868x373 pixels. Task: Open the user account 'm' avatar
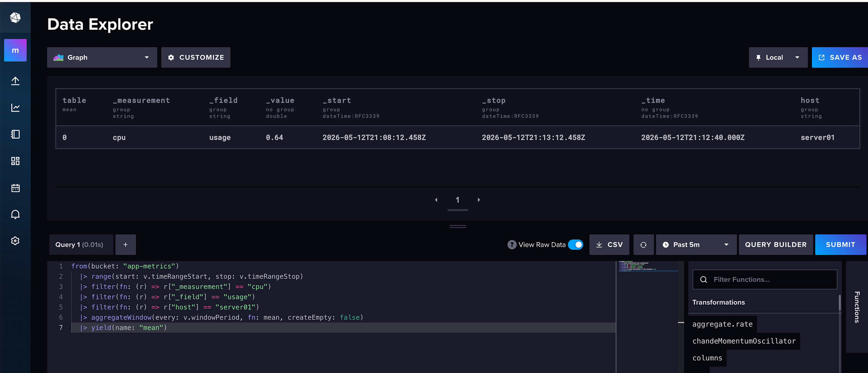coord(15,50)
